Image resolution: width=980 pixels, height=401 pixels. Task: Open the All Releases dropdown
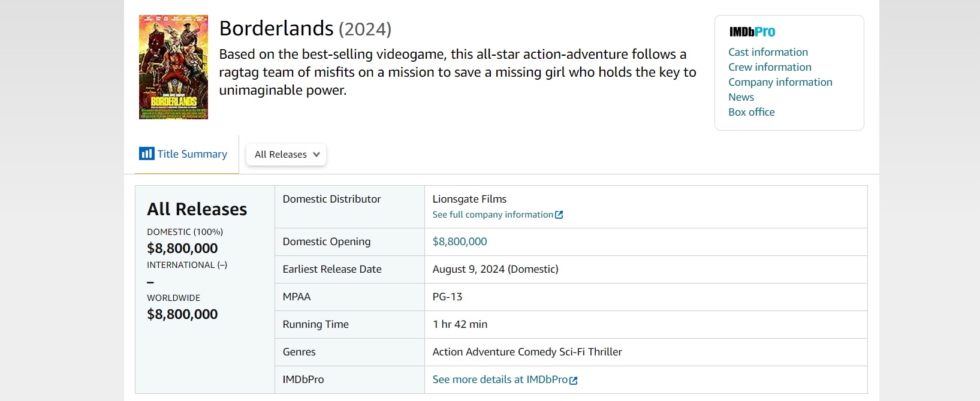coord(287,155)
